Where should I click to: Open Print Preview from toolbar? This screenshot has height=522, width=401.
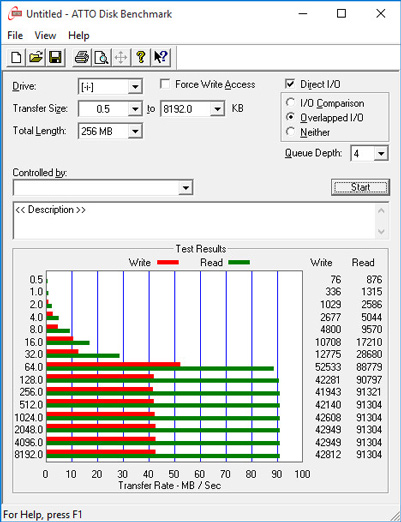[x=101, y=57]
